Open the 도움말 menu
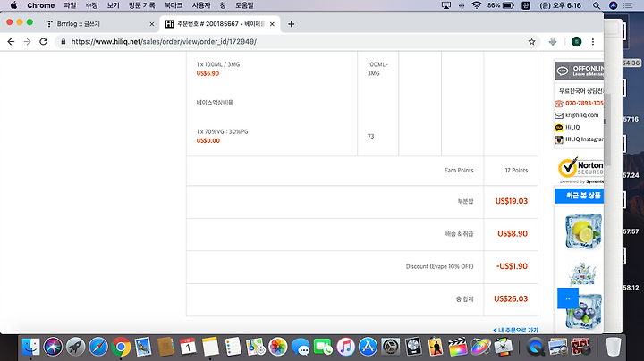The image size is (644, 361). coord(244,5)
